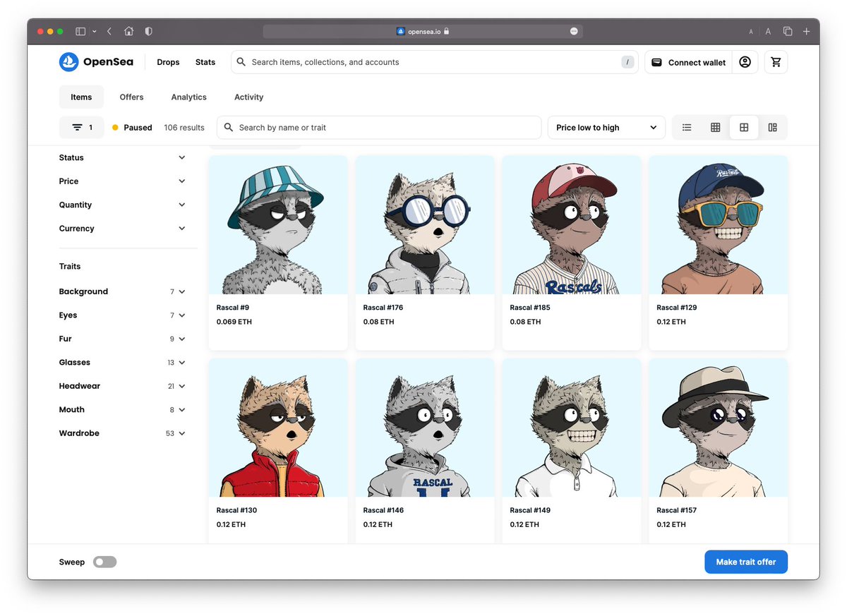Click the Safari sidebar icon
The height and width of the screenshot is (616, 847).
pos(80,31)
